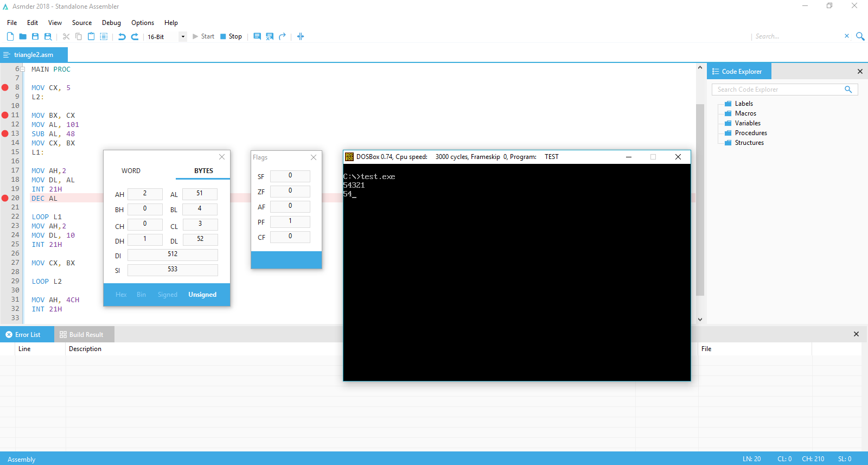Viewport: 868px width, 465px height.
Task: Remove the breakpoint on line 13
Action: point(5,133)
